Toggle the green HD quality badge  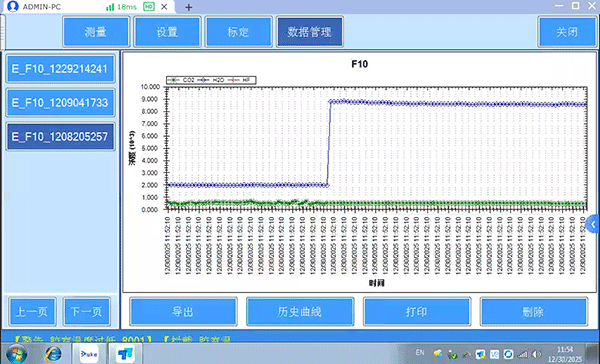[x=148, y=7]
